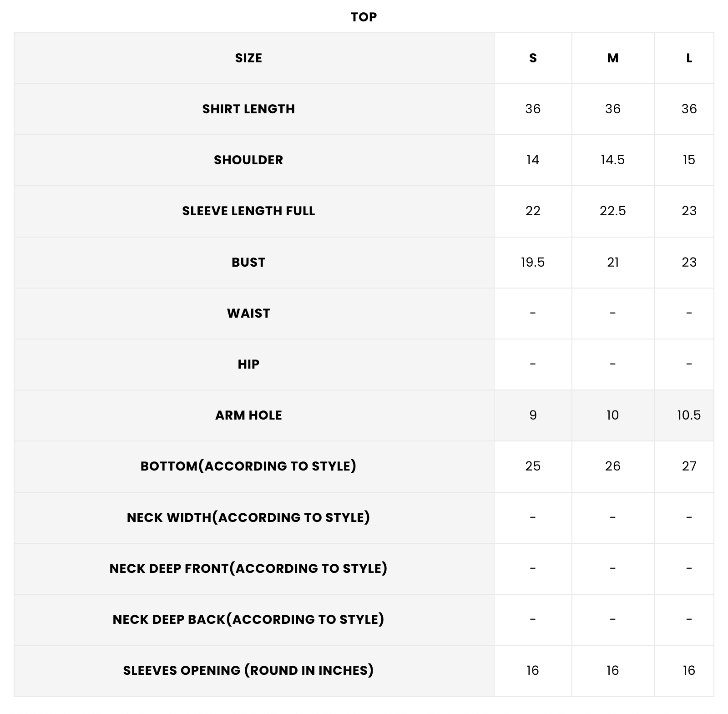Click the HIP row label

point(248,364)
